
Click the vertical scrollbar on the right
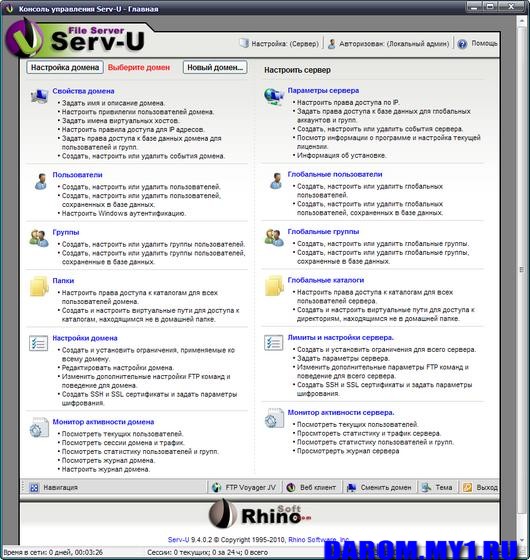click(x=521, y=280)
